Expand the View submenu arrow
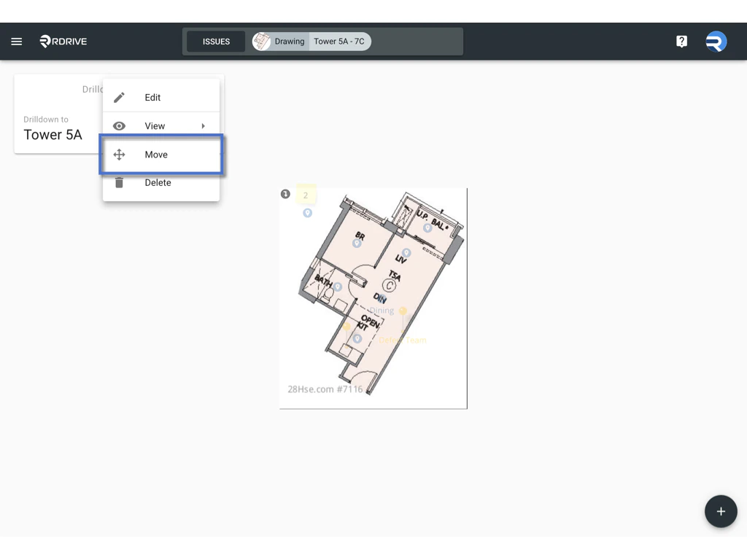Image resolution: width=747 pixels, height=560 pixels. click(203, 125)
